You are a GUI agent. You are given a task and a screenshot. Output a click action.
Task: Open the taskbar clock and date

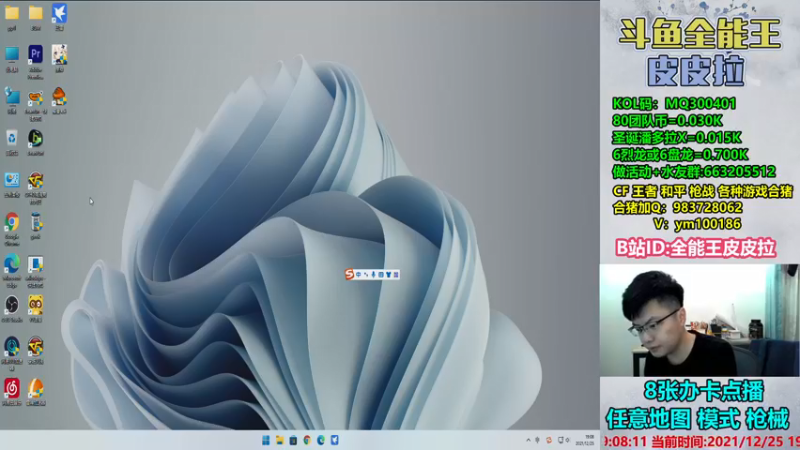click(585, 440)
